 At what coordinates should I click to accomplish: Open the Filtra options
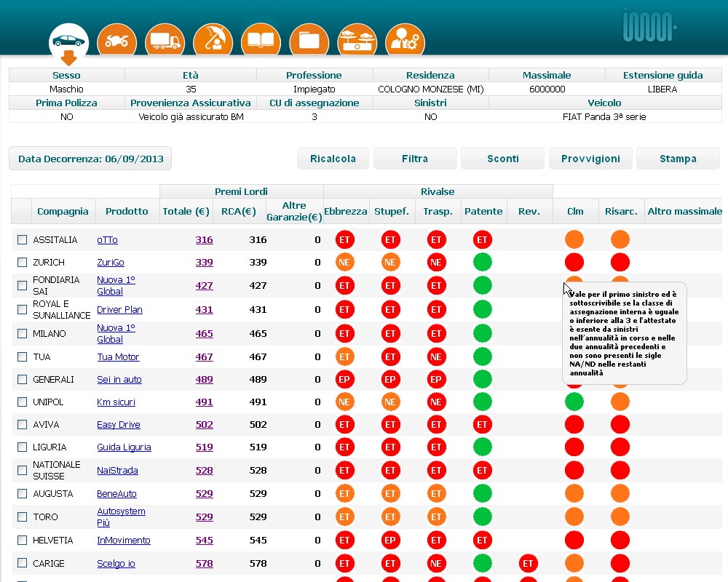[x=415, y=159]
